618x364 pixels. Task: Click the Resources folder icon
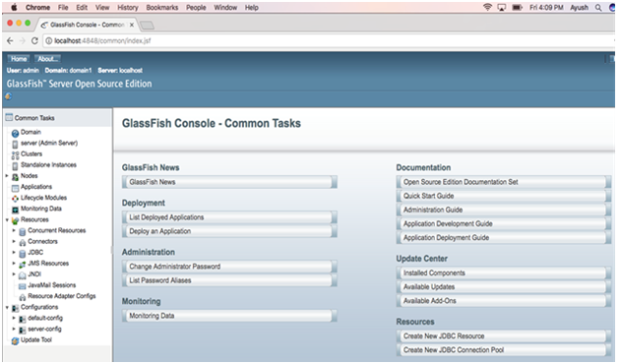pos(15,220)
